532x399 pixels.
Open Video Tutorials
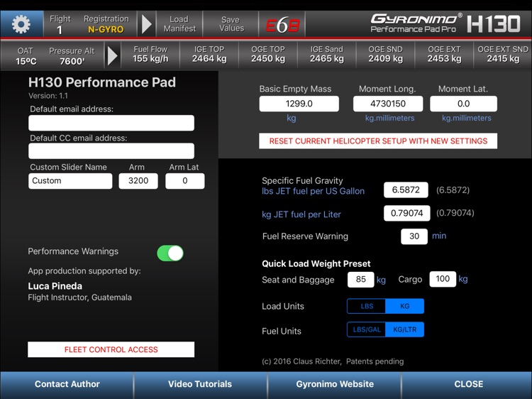(200, 384)
